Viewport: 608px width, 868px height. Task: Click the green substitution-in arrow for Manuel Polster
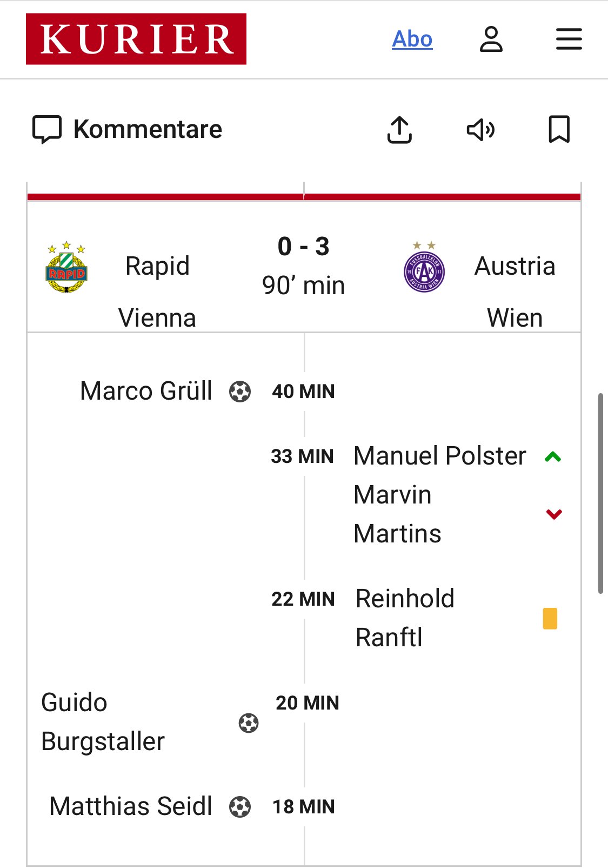click(553, 457)
